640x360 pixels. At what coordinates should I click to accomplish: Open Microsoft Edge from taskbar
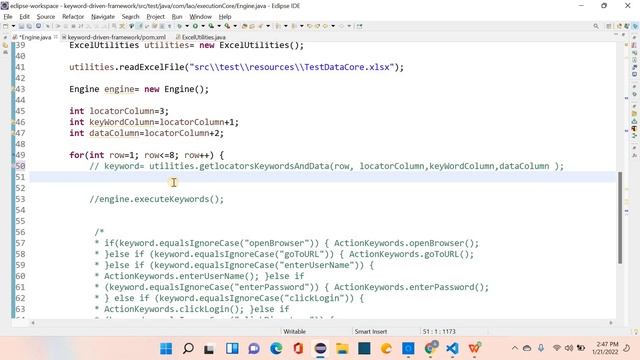click(x=276, y=349)
